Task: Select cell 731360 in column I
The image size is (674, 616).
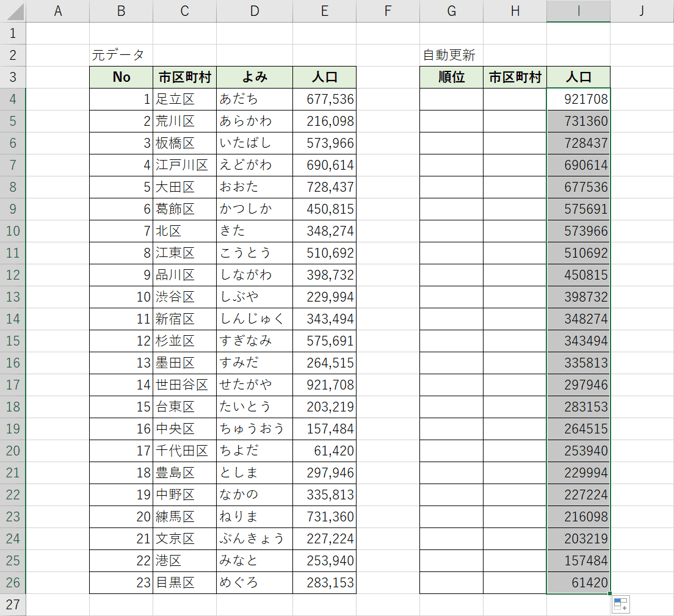Action: coord(579,121)
